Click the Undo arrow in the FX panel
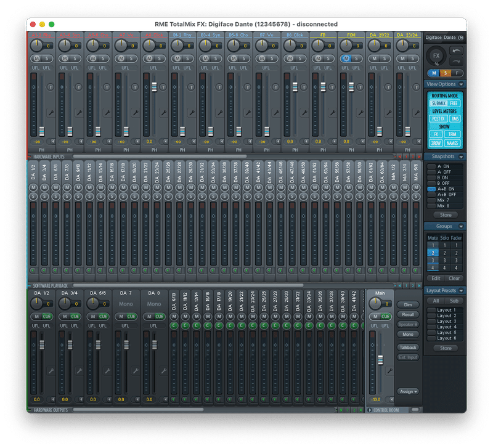The width and height of the screenshot is (493, 448). click(x=456, y=51)
